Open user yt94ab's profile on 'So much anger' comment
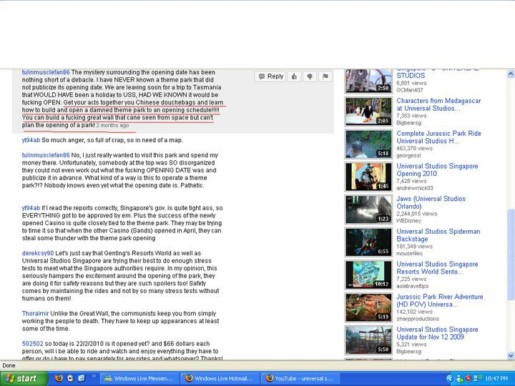The image size is (515, 386). (31, 140)
